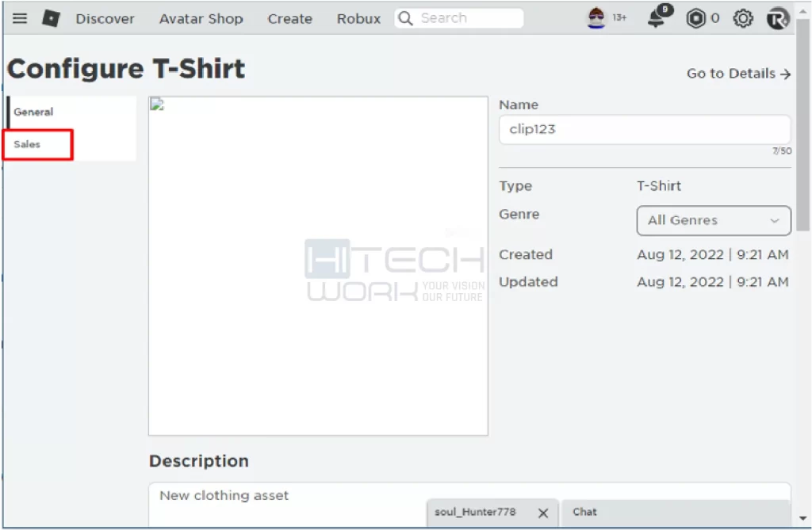This screenshot has height=530, width=812.
Task: Click the Created date value
Action: [x=713, y=254]
